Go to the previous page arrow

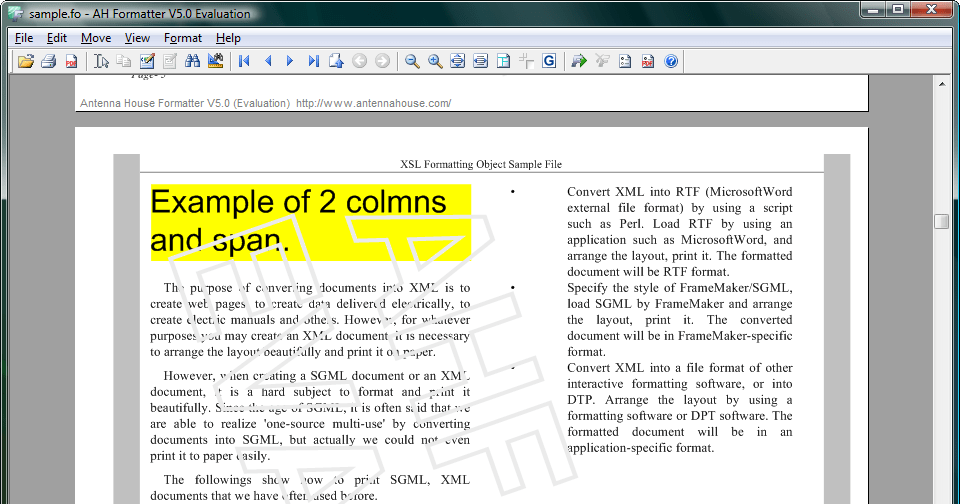click(267, 61)
